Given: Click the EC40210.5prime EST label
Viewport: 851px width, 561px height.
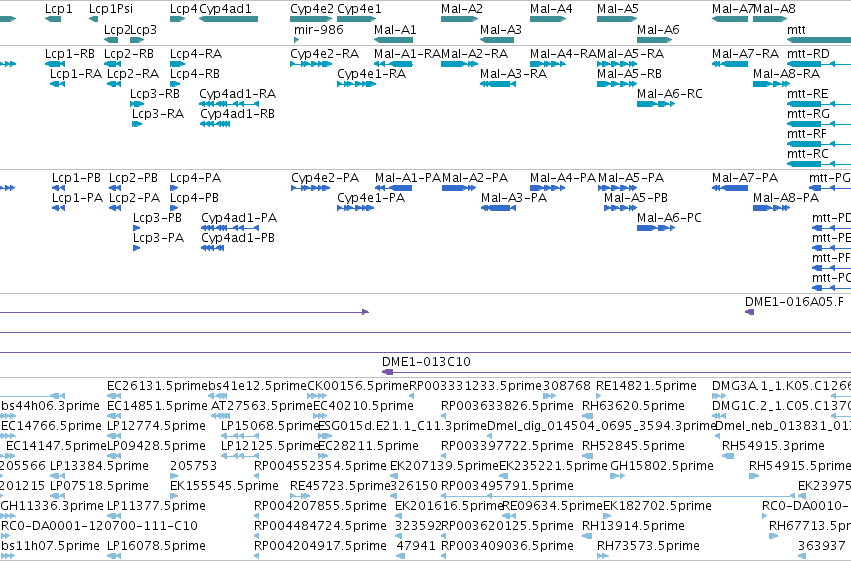Looking at the screenshot, I should [363, 405].
